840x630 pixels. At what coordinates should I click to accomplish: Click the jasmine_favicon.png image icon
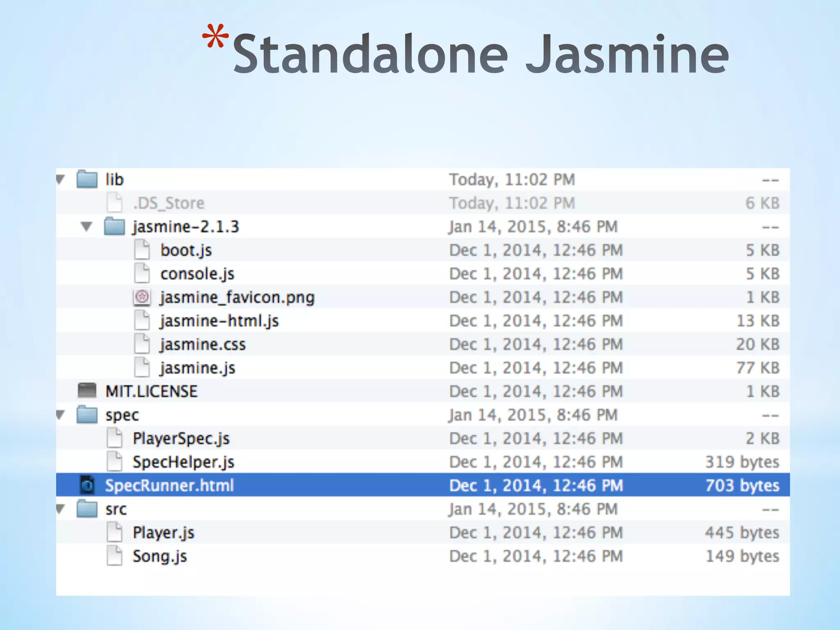pyautogui.click(x=142, y=297)
